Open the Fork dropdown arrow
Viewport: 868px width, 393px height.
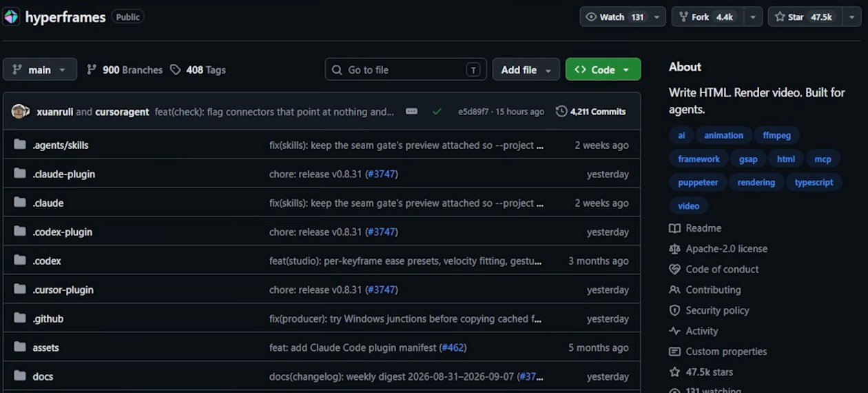(753, 17)
